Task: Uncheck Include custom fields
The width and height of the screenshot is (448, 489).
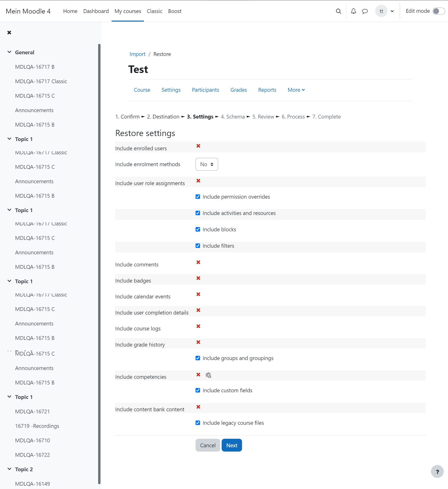Action: pos(198,390)
